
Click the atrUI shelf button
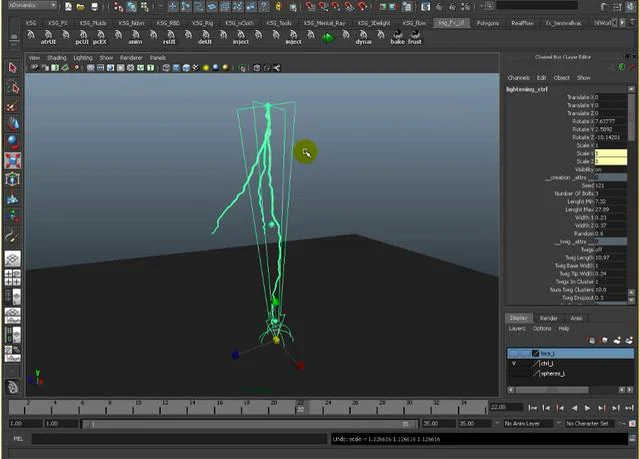[x=48, y=37]
